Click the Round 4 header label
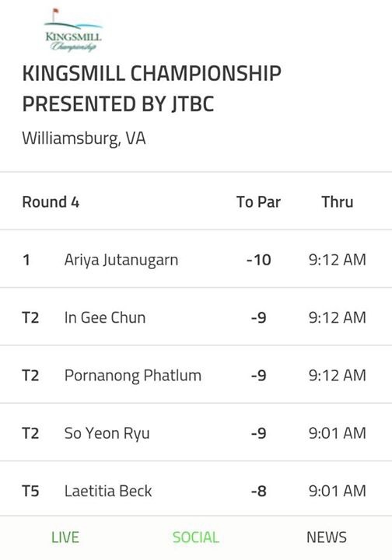392x560 pixels. pos(51,201)
